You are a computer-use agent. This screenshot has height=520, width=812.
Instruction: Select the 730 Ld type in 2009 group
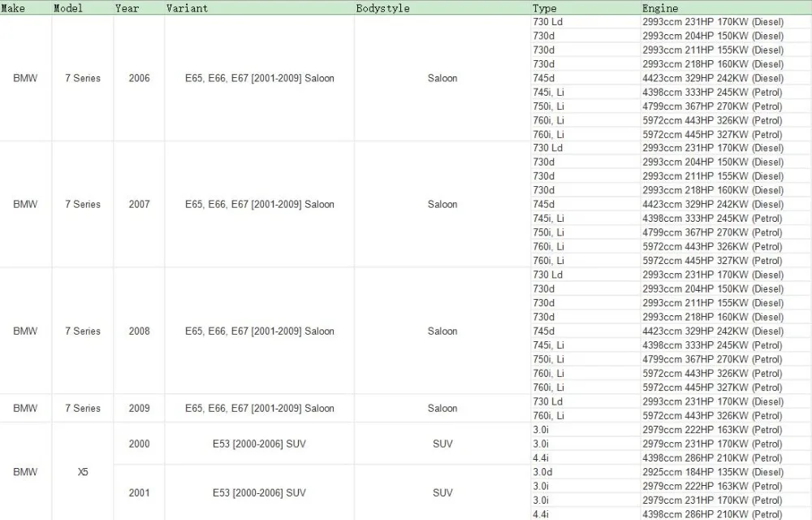[585, 401]
